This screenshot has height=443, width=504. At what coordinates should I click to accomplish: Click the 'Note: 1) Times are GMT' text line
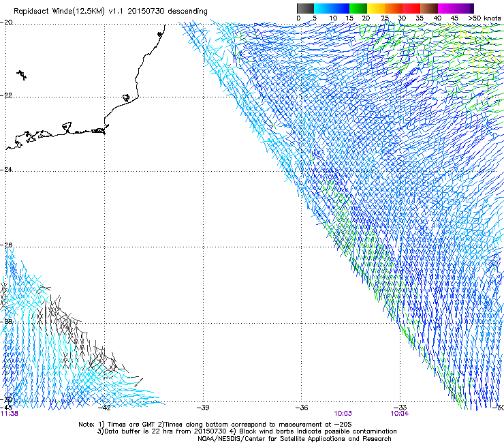click(x=215, y=425)
